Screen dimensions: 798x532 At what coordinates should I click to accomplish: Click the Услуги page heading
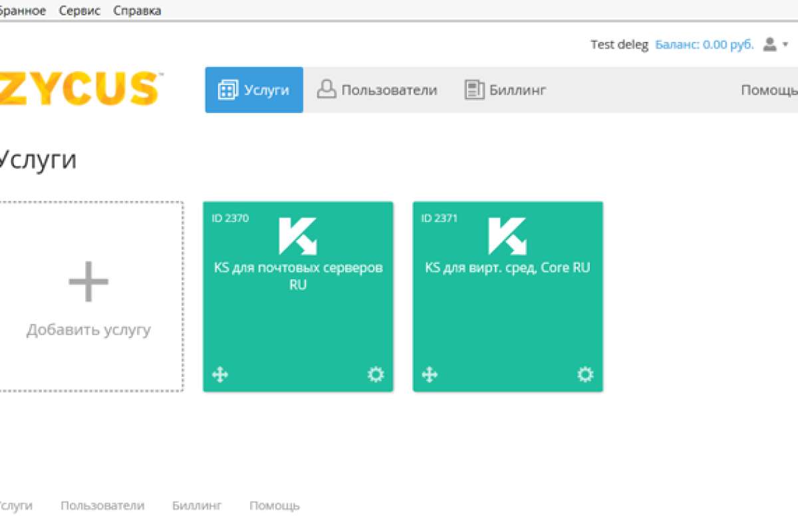pos(37,160)
